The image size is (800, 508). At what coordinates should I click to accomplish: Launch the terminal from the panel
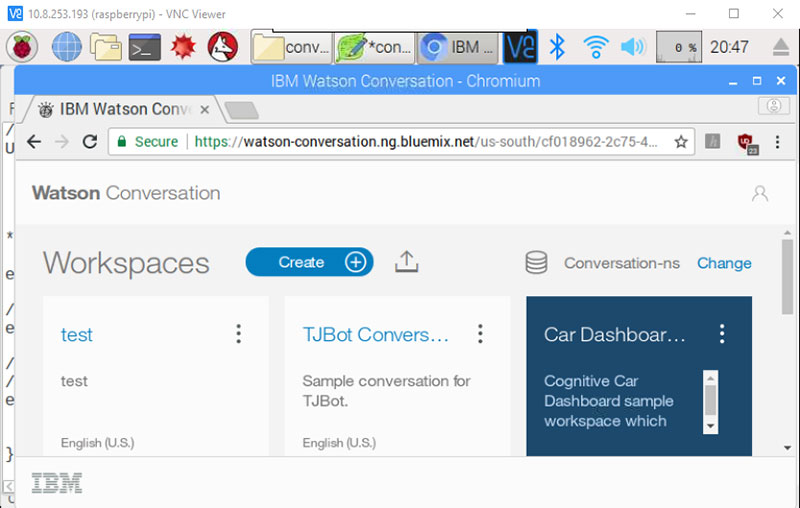(x=145, y=47)
